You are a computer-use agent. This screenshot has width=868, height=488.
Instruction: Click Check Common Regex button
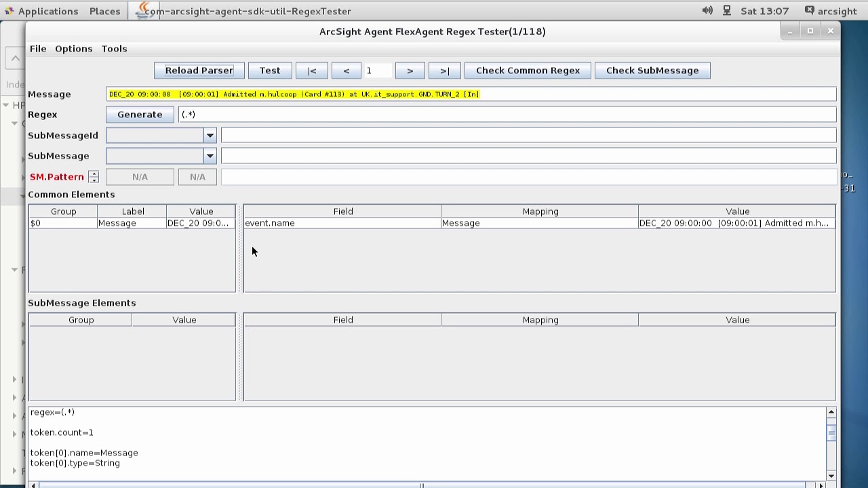pyautogui.click(x=528, y=70)
